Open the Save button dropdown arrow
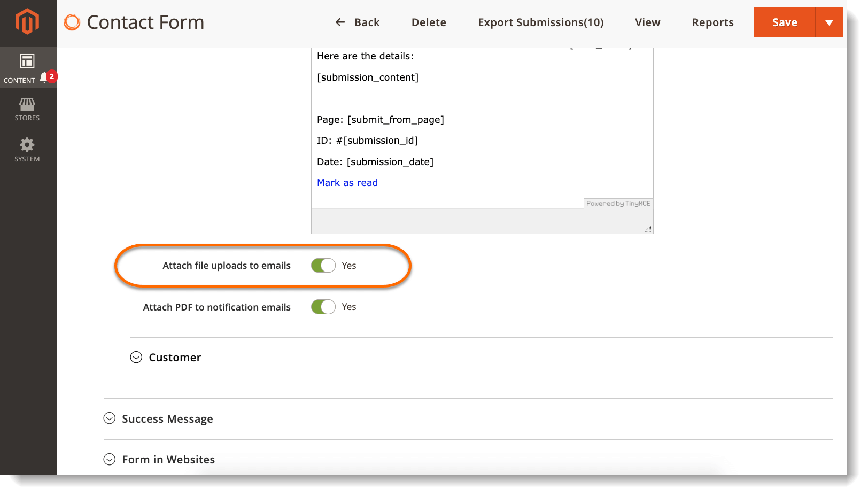Viewport: 868px width, 496px height. pyautogui.click(x=829, y=22)
